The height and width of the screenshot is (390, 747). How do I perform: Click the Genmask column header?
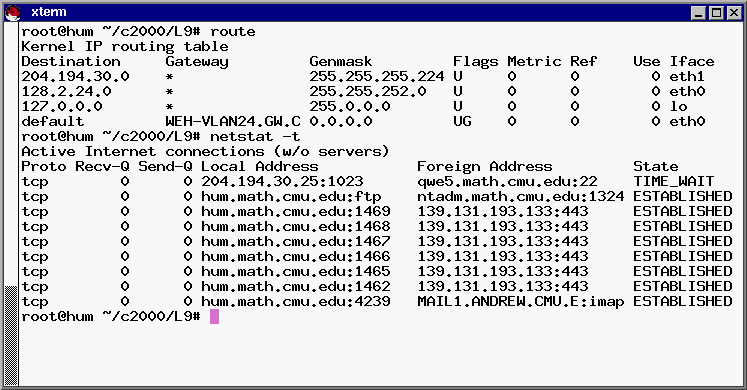click(341, 61)
